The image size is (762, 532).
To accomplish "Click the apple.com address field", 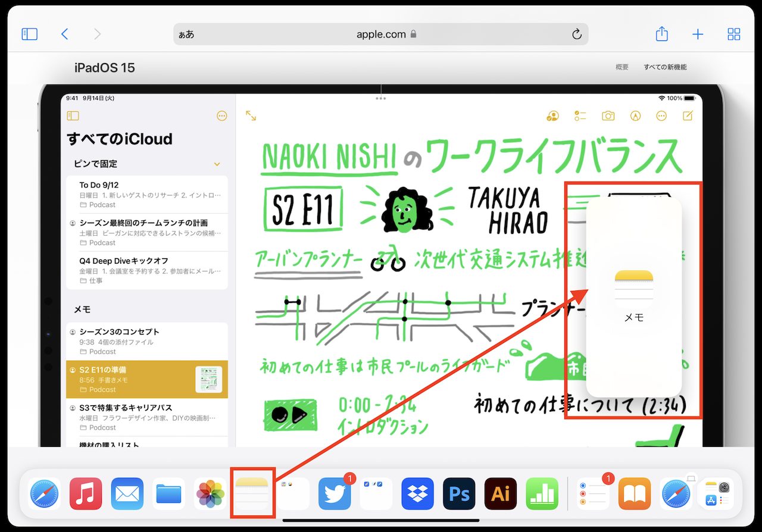I will coord(381,34).
